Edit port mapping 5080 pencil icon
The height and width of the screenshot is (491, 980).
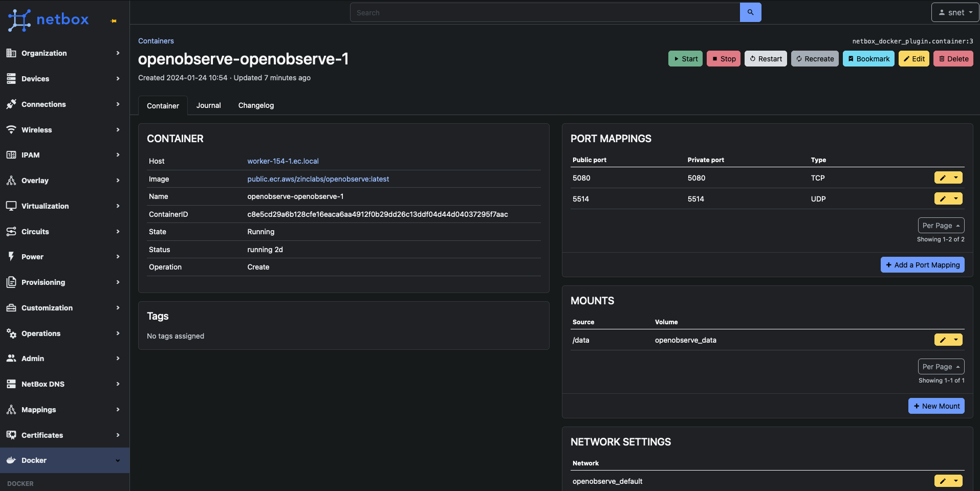[x=942, y=177]
